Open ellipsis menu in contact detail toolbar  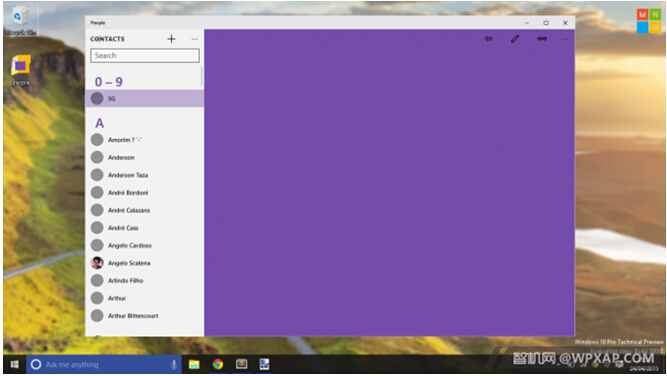565,39
